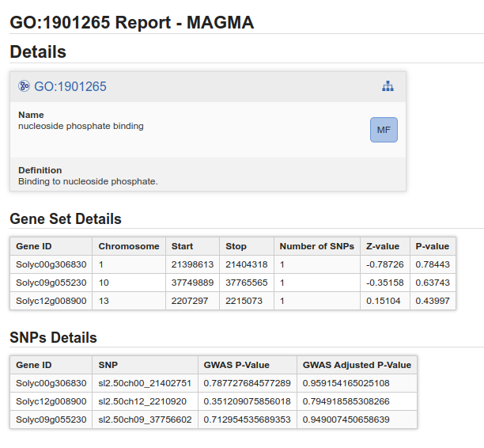Click the Number of SNPs column header
The width and height of the screenshot is (484, 448).
[316, 246]
